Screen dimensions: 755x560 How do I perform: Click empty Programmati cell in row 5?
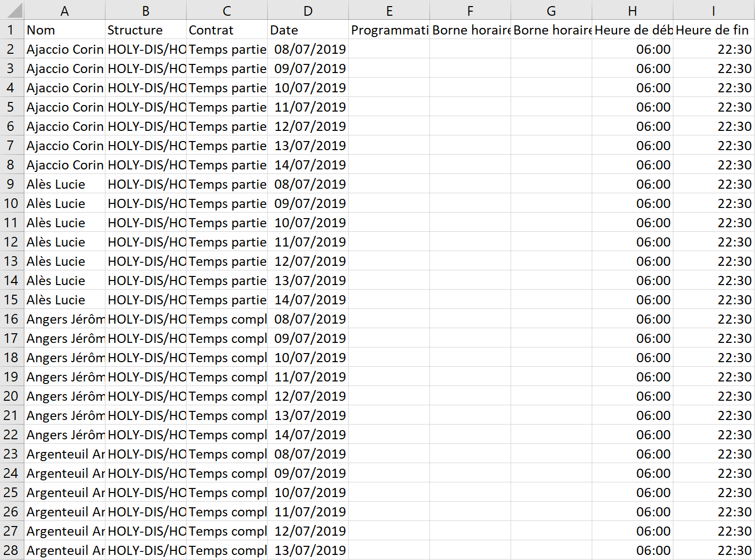389,107
